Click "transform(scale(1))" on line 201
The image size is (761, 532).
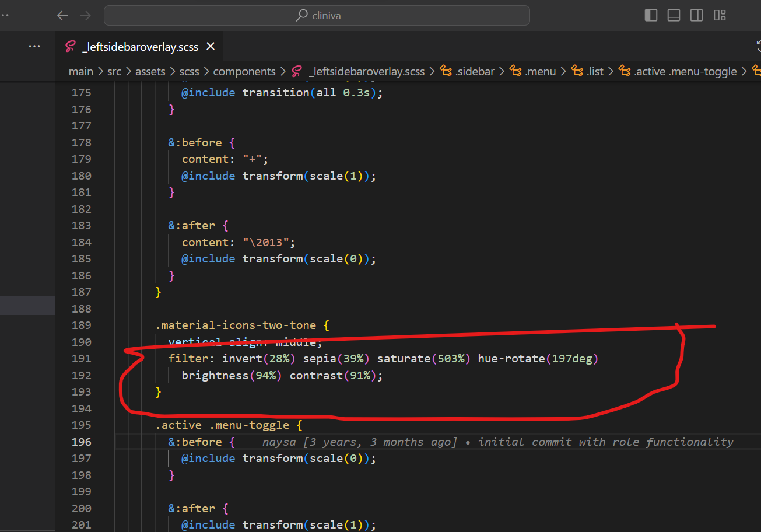point(306,525)
